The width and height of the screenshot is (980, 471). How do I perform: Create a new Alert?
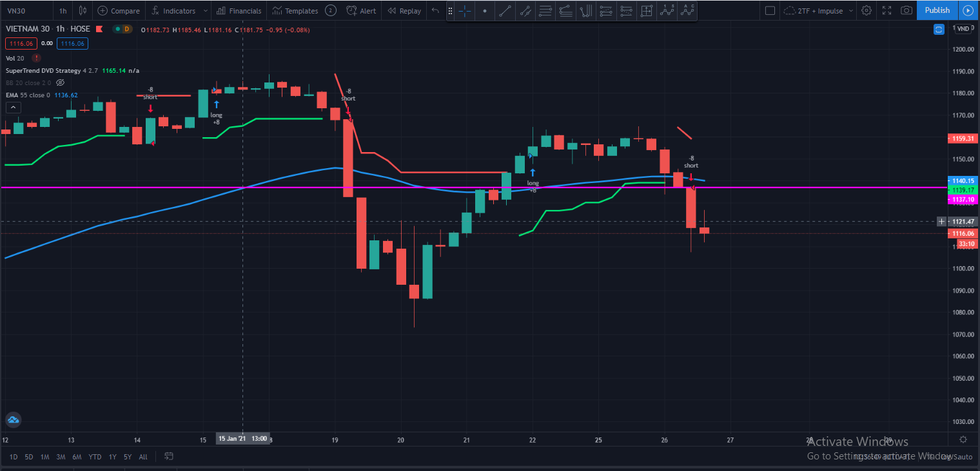(362, 10)
